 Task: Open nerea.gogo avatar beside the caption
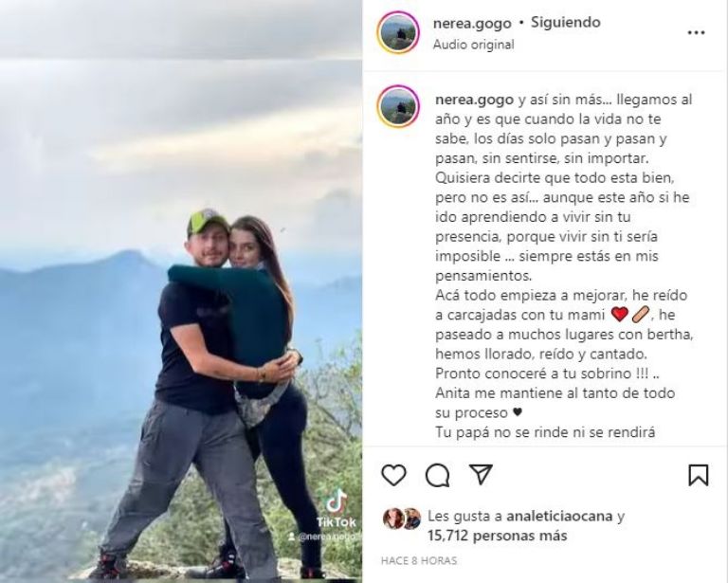[x=398, y=107]
